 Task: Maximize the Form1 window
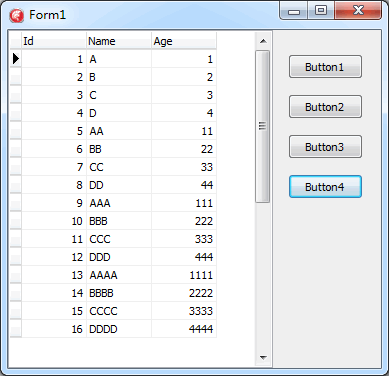click(x=321, y=11)
